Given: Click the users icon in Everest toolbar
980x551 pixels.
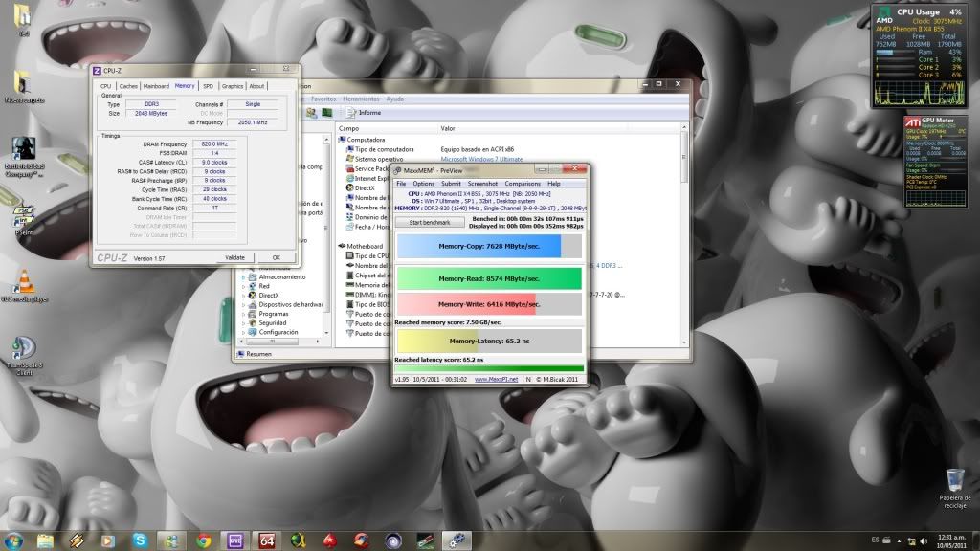Looking at the screenshot, I should [x=311, y=113].
